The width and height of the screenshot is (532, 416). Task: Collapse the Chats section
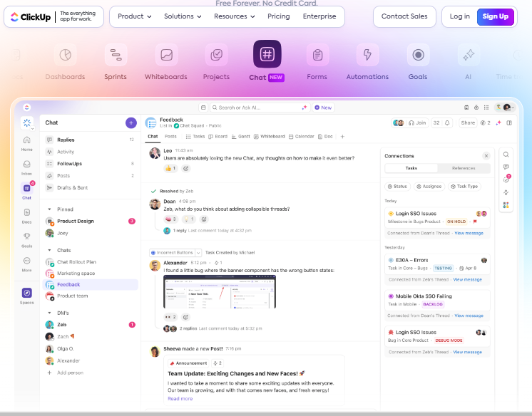pyautogui.click(x=49, y=250)
